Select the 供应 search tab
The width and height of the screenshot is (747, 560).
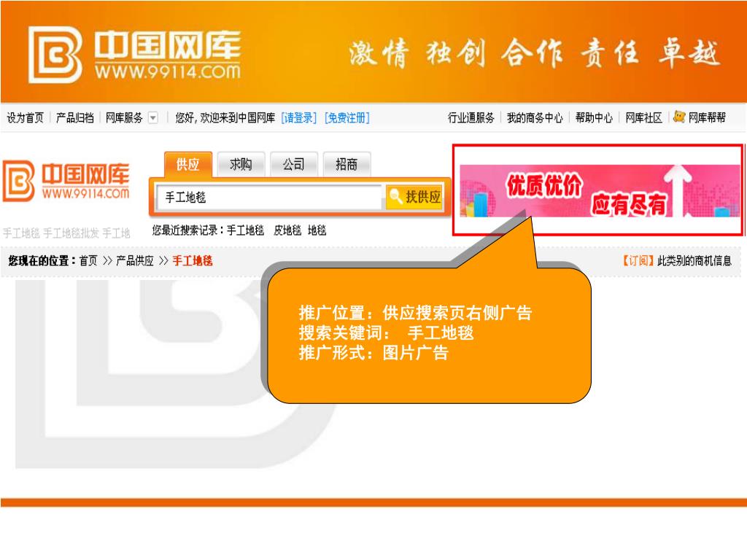(x=187, y=164)
